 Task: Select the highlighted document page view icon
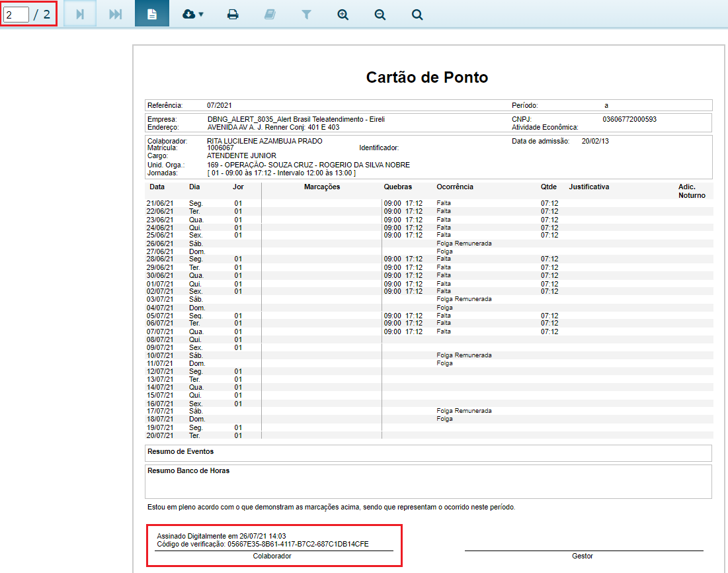click(152, 14)
